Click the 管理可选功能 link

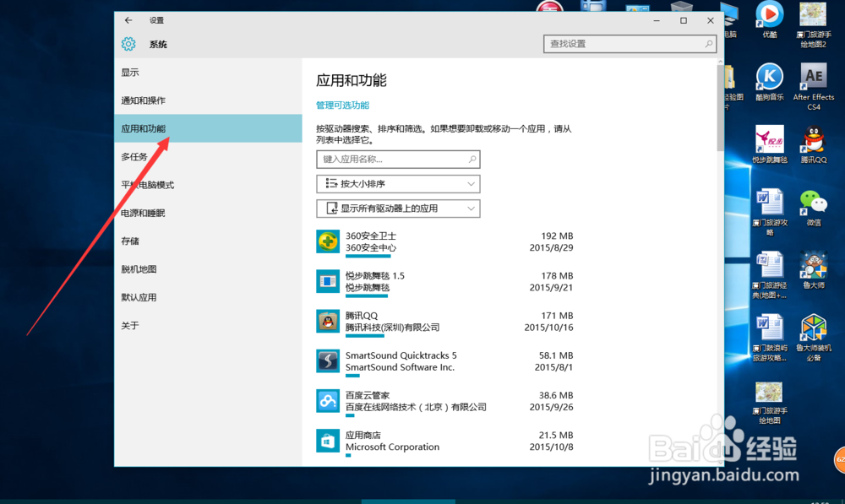pos(343,106)
